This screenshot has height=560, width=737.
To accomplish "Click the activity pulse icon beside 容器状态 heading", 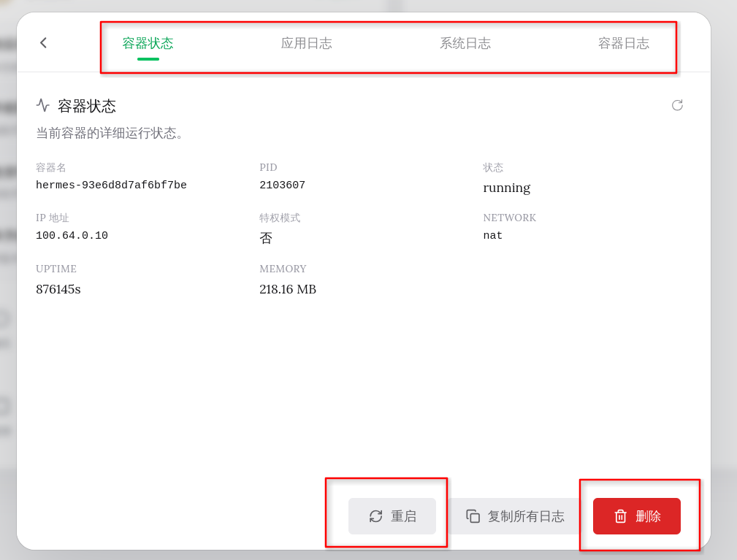I will click(43, 104).
